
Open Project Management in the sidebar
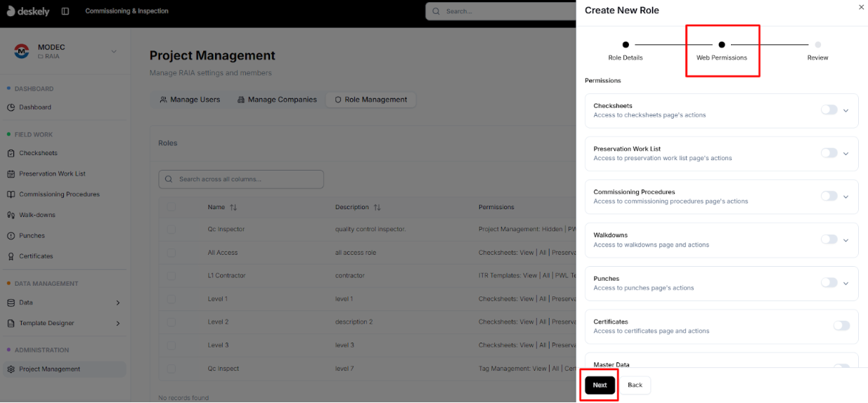pyautogui.click(x=65, y=369)
